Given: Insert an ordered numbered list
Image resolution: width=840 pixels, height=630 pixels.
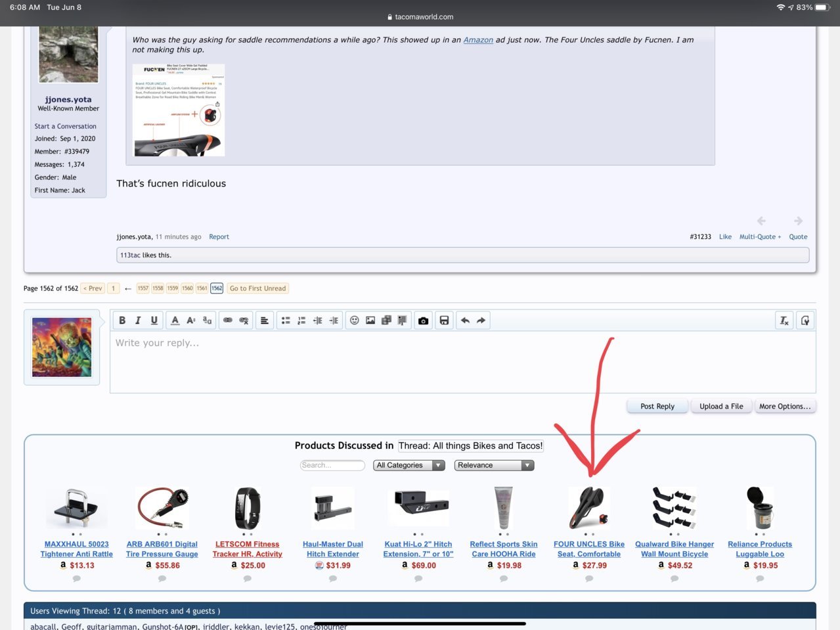Looking at the screenshot, I should coord(301,321).
